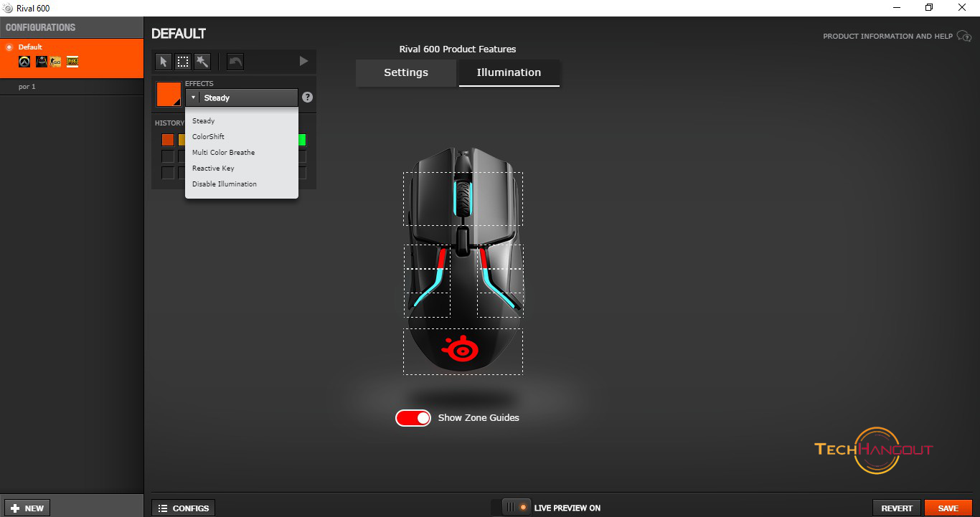
Task: Click the SteelSeries icon in the title bar
Action: coord(8,8)
